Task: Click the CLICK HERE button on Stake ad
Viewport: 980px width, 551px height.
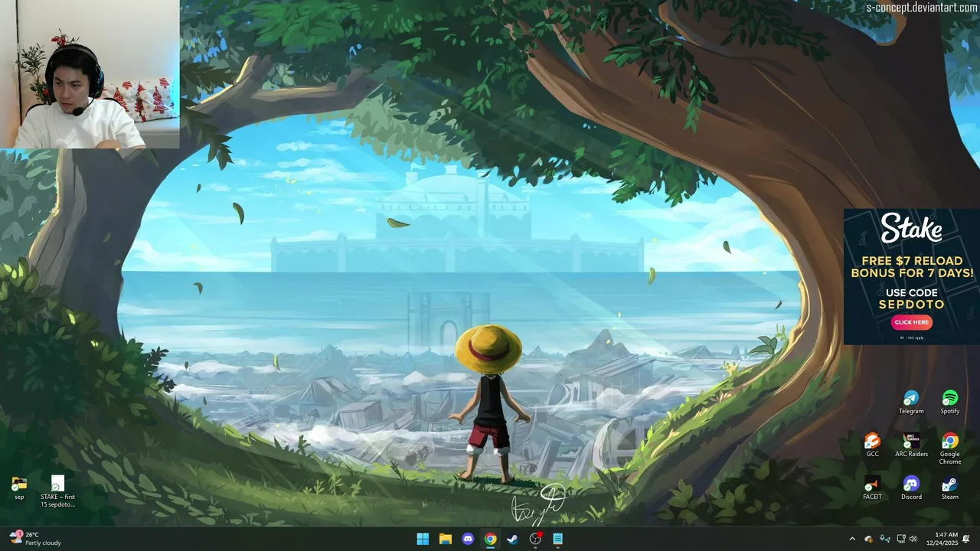Action: click(911, 322)
